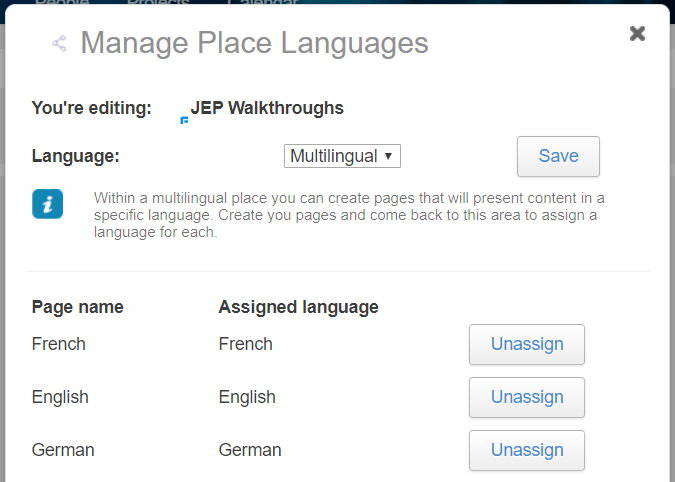
Task: Unassign language from the French page
Action: [527, 344]
